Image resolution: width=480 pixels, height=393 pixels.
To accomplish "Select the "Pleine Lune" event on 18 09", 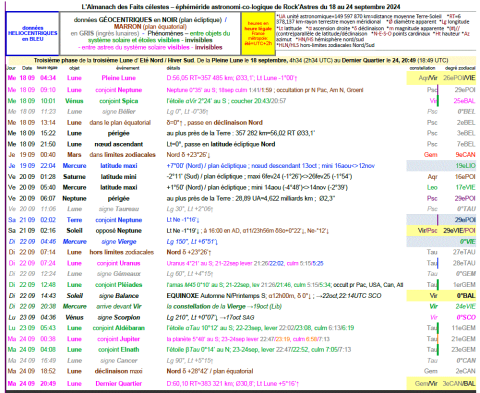I will [x=119, y=78].
